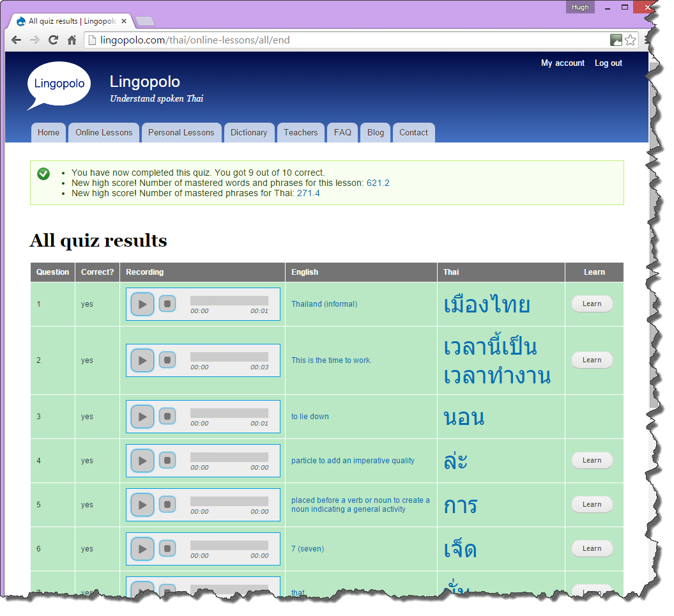This screenshot has height=616, width=674.
Task: Stop recording in 'This is the time to work' row
Action: pos(167,360)
